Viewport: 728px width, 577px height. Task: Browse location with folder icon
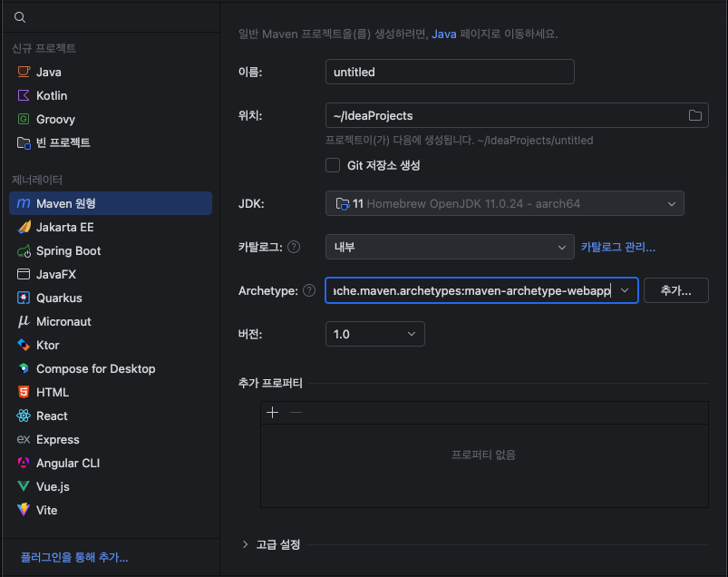695,115
